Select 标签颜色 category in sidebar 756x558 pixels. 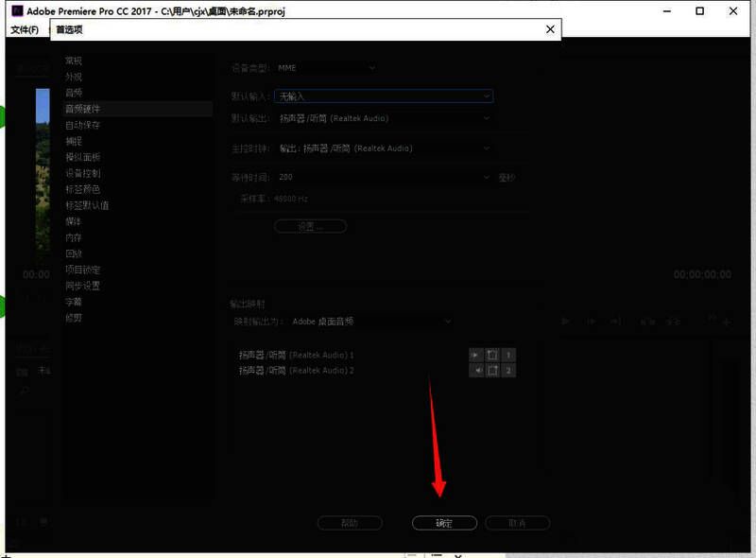(82, 189)
